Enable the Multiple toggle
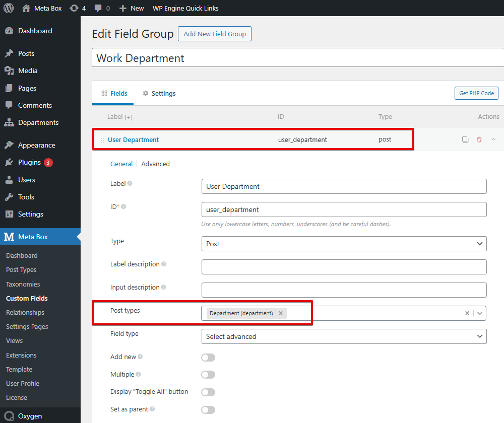 coord(208,374)
